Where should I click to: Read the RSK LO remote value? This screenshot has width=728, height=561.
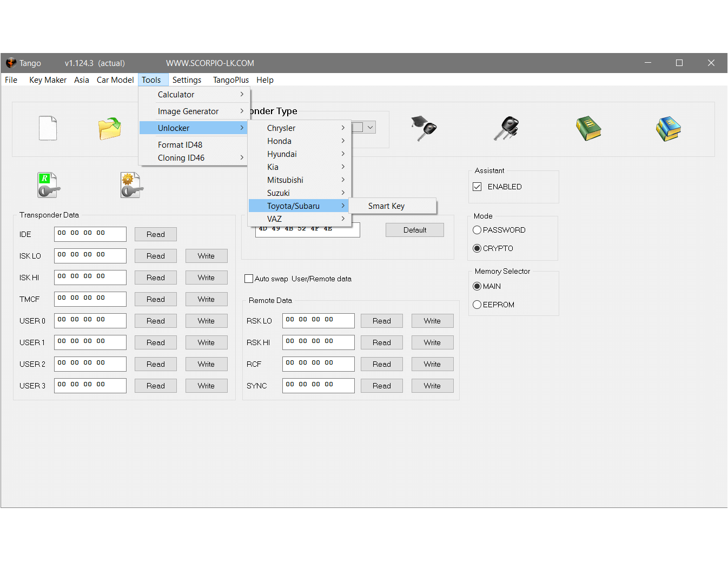[382, 321]
